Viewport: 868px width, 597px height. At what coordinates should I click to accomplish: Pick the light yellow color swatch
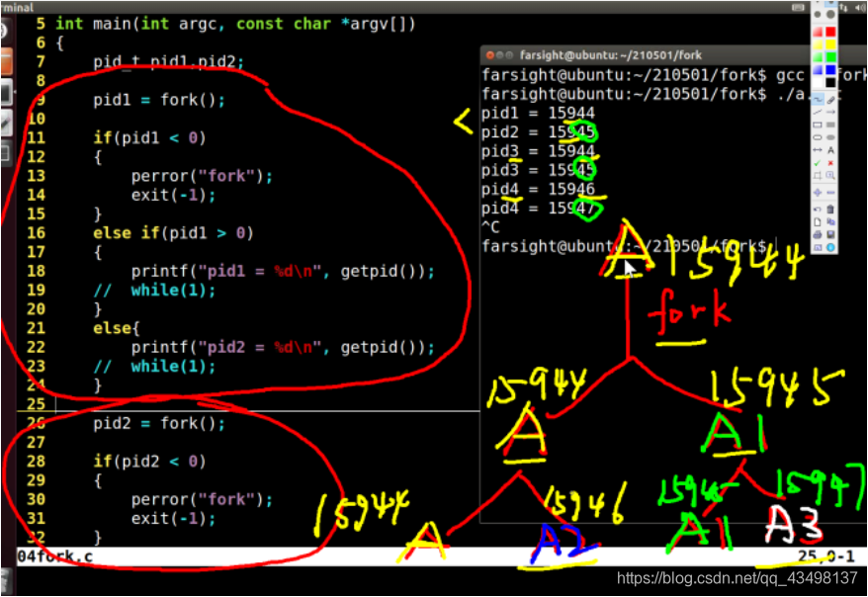coord(818,44)
